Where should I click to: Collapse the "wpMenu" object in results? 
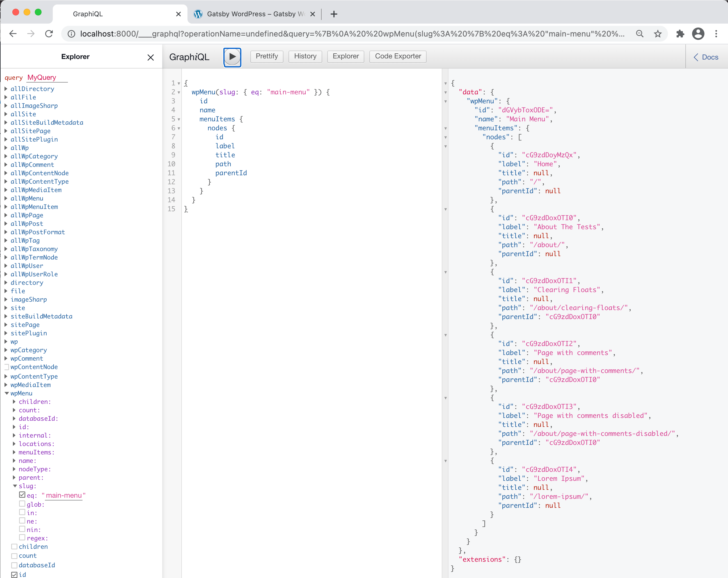click(445, 101)
